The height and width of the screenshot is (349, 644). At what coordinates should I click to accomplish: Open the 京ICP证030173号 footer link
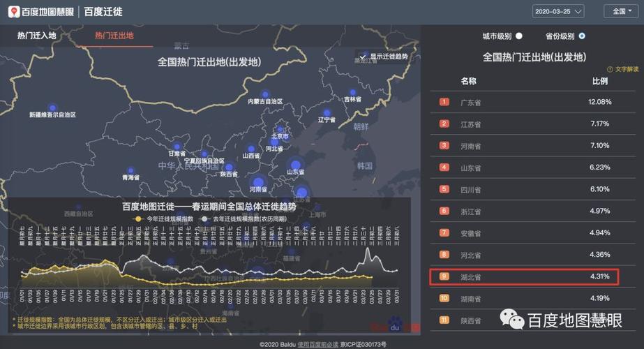[364, 345]
